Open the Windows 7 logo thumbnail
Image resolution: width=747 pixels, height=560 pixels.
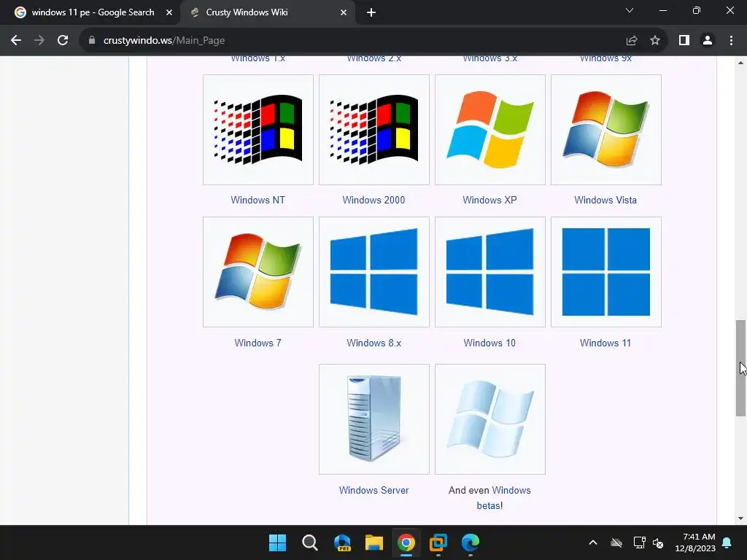click(258, 272)
